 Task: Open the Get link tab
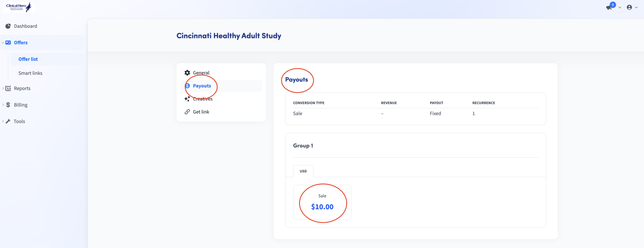pos(221,112)
